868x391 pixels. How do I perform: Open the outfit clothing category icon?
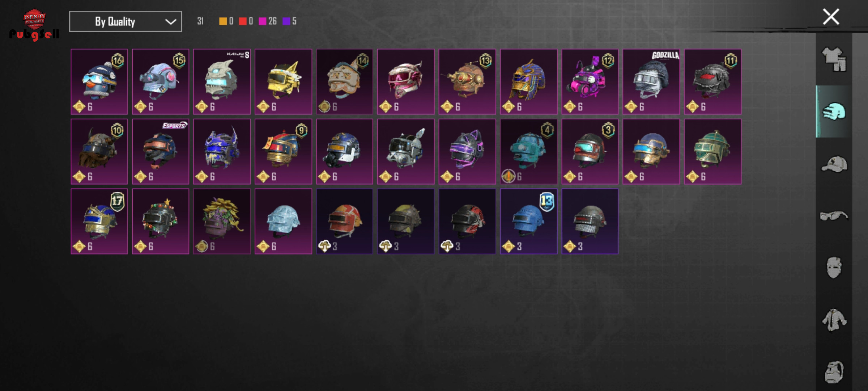[834, 60]
